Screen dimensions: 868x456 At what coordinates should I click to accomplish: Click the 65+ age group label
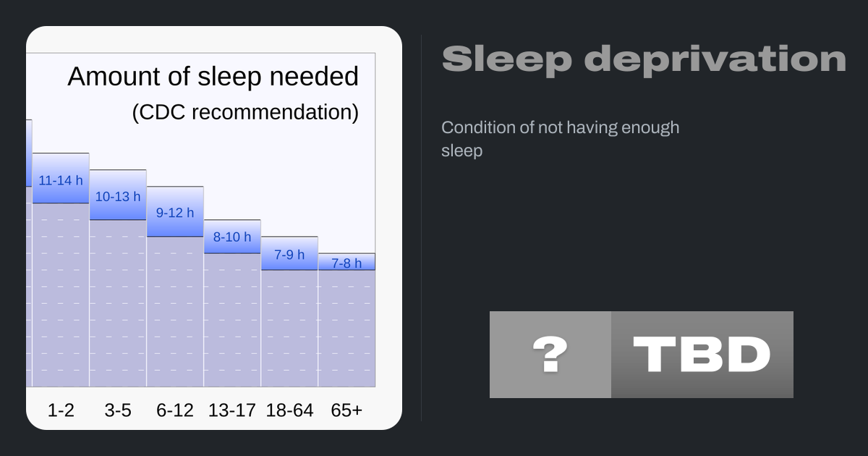click(346, 410)
